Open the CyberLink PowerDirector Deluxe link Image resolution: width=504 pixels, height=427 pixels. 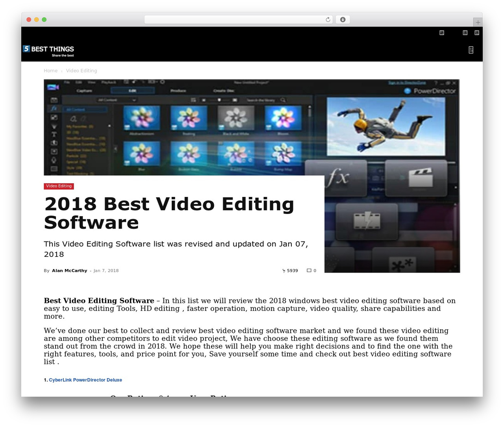[x=85, y=380]
